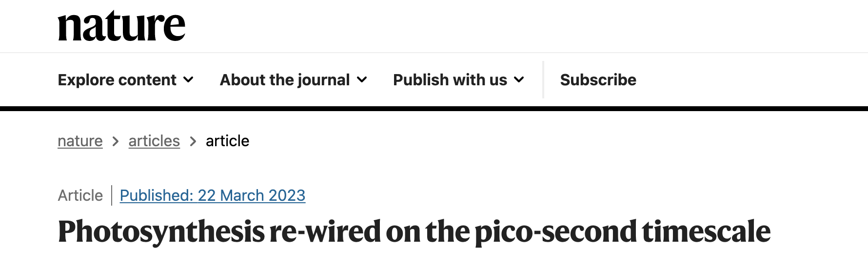Open the articles breadcrumb link

tap(154, 141)
